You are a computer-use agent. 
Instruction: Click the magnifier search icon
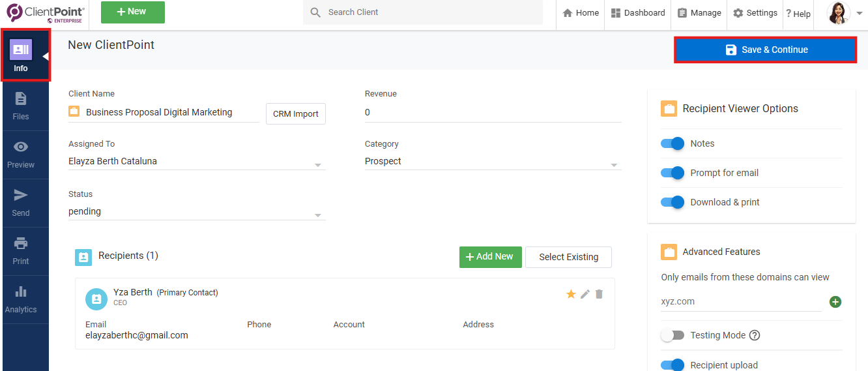(315, 12)
